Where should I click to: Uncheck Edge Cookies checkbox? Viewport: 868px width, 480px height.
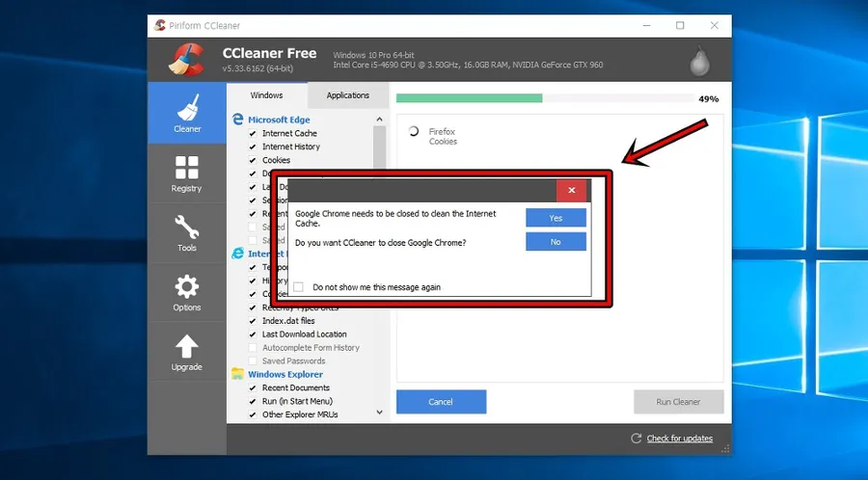(x=253, y=160)
